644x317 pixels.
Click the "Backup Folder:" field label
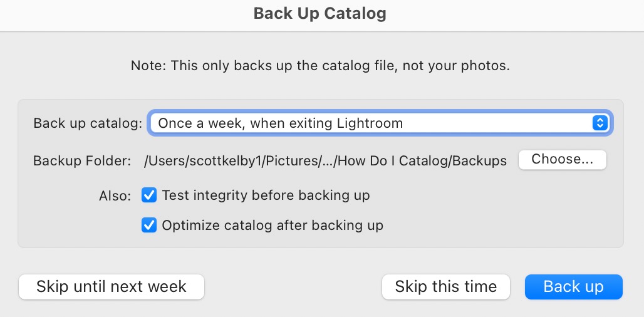[x=82, y=161]
